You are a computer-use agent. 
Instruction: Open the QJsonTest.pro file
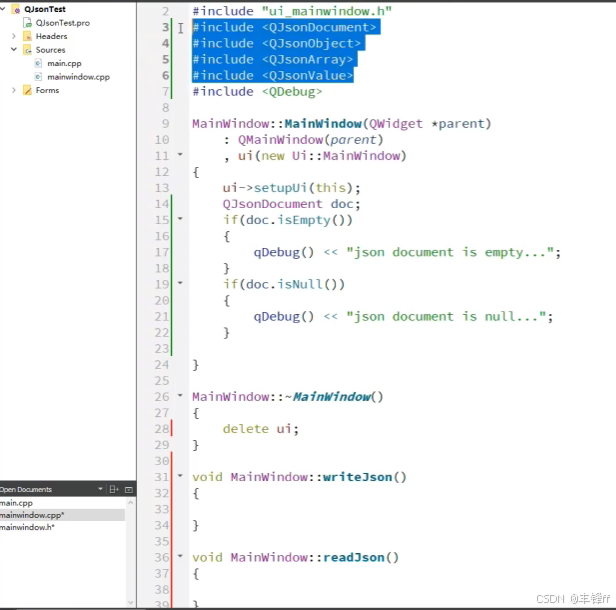(62, 23)
